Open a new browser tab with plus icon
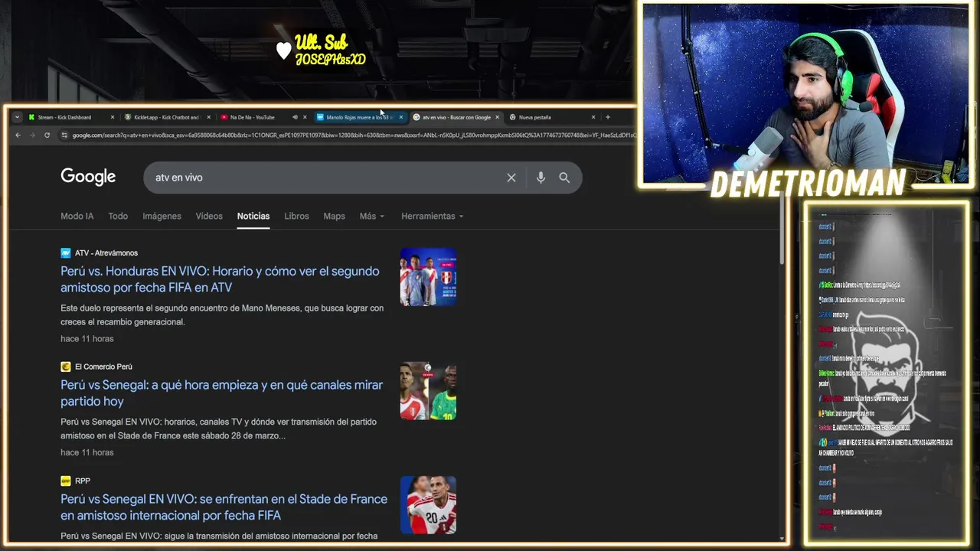The width and height of the screenshot is (980, 551). click(608, 117)
